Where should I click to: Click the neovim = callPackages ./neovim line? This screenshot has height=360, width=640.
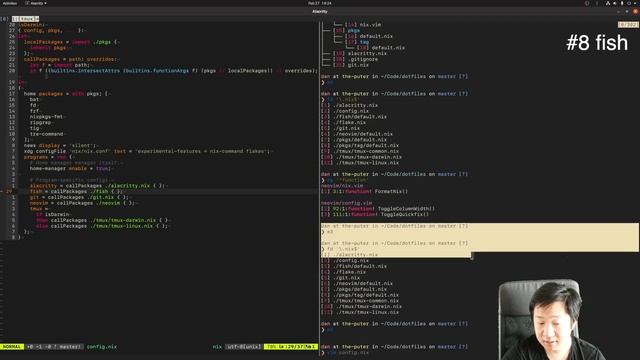coord(83,203)
